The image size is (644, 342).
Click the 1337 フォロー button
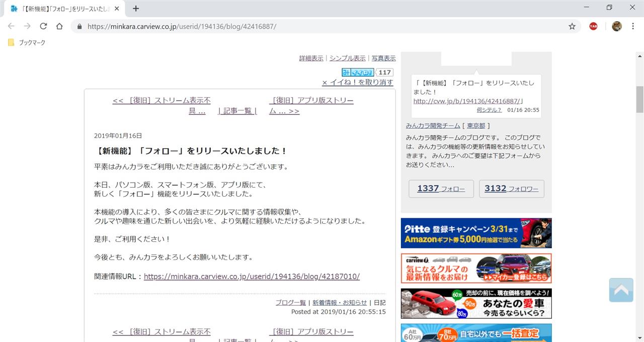coord(441,189)
